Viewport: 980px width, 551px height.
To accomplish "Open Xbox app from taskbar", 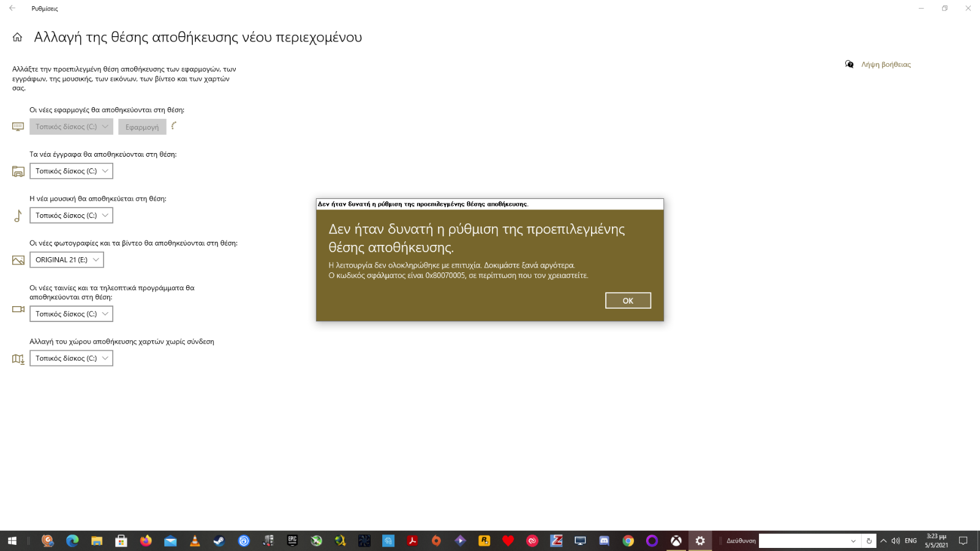I will click(x=676, y=541).
